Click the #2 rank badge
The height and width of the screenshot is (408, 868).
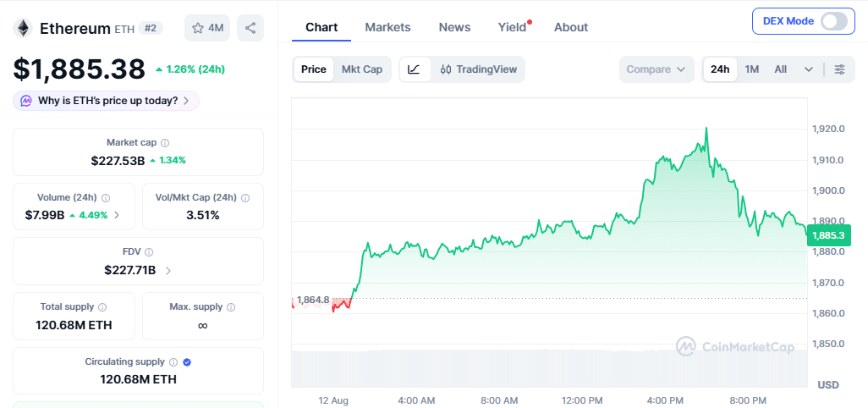coord(150,28)
